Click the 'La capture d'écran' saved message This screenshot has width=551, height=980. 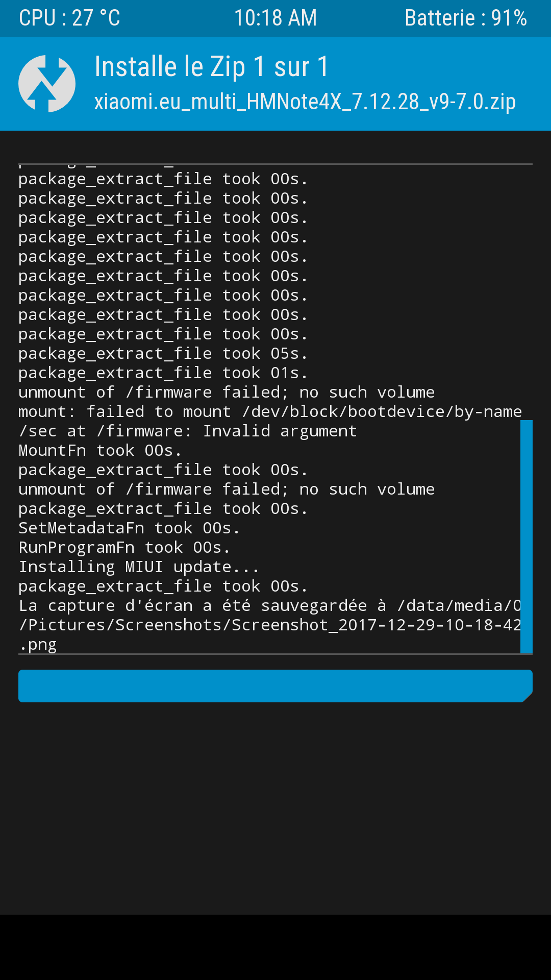270,606
